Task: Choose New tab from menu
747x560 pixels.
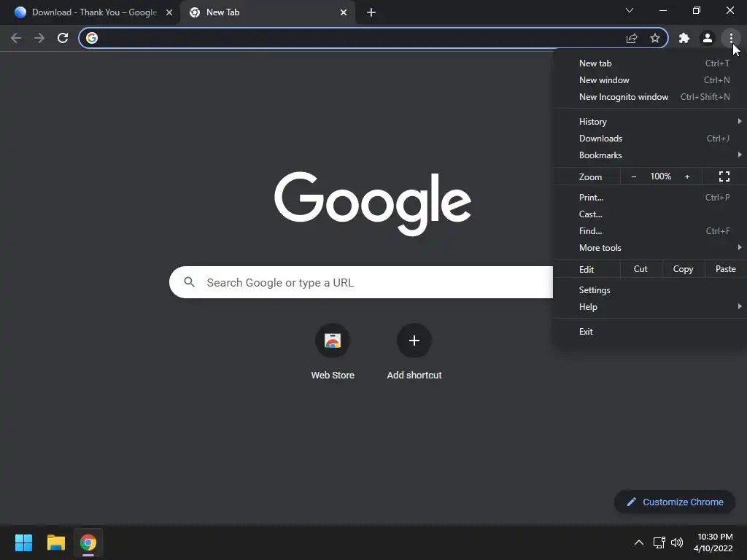Action: (650, 63)
